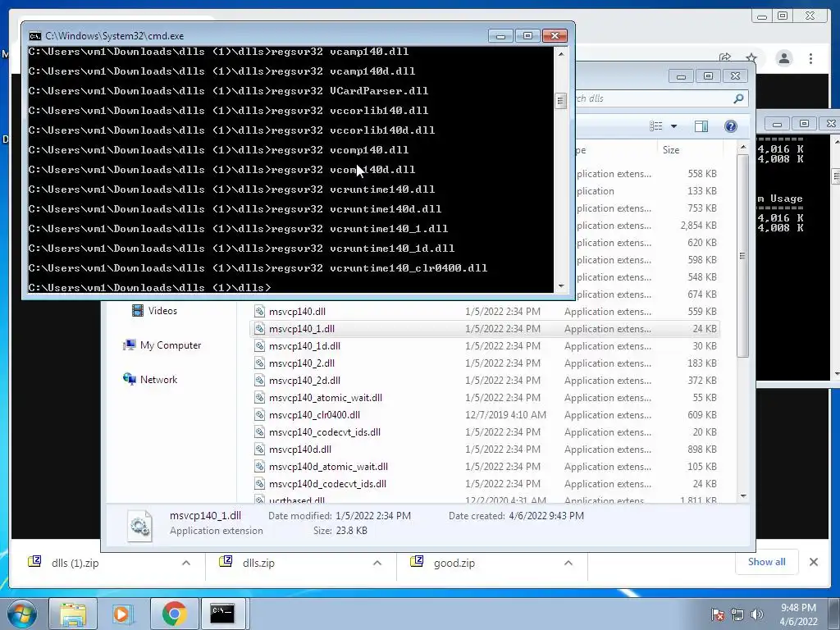Click the cmd scrollbar down arrow
The width and height of the screenshot is (840, 630).
point(561,286)
